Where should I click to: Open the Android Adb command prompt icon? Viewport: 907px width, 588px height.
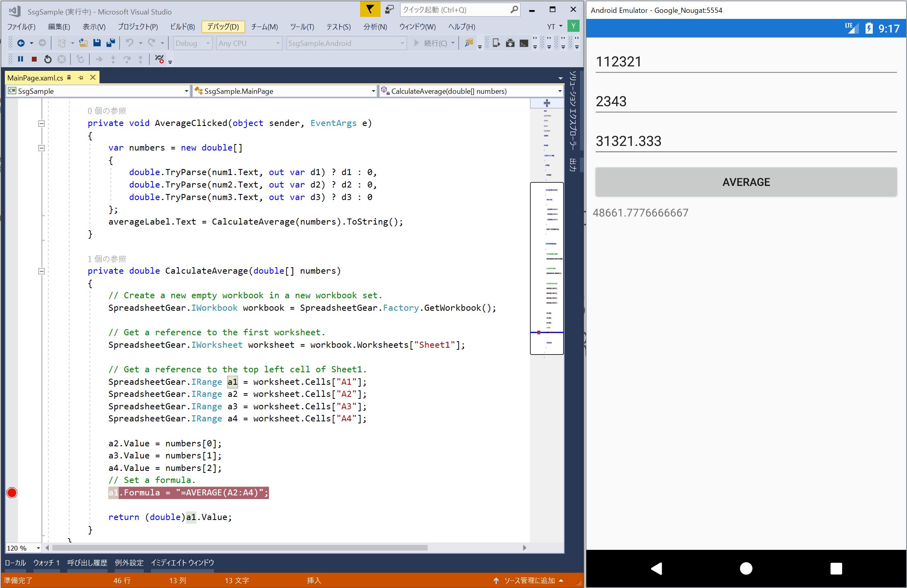(x=524, y=43)
